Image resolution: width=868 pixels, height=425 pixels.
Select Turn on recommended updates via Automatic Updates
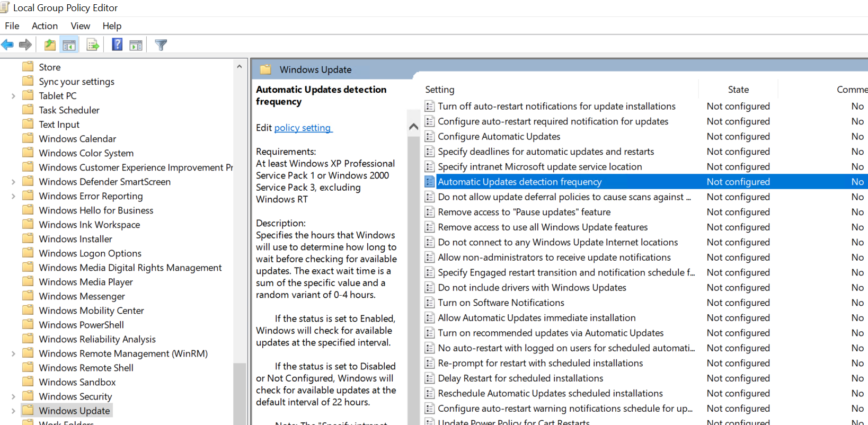(x=551, y=333)
